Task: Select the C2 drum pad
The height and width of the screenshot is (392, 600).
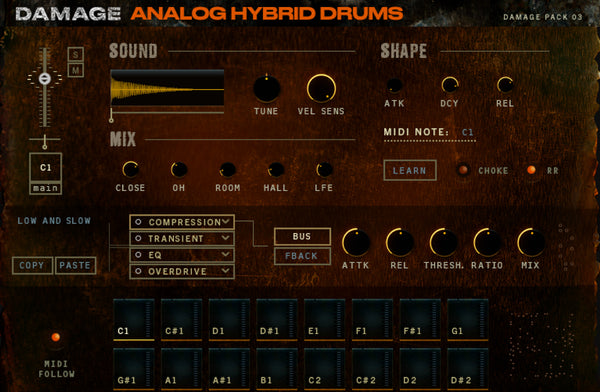Action: (x=324, y=369)
